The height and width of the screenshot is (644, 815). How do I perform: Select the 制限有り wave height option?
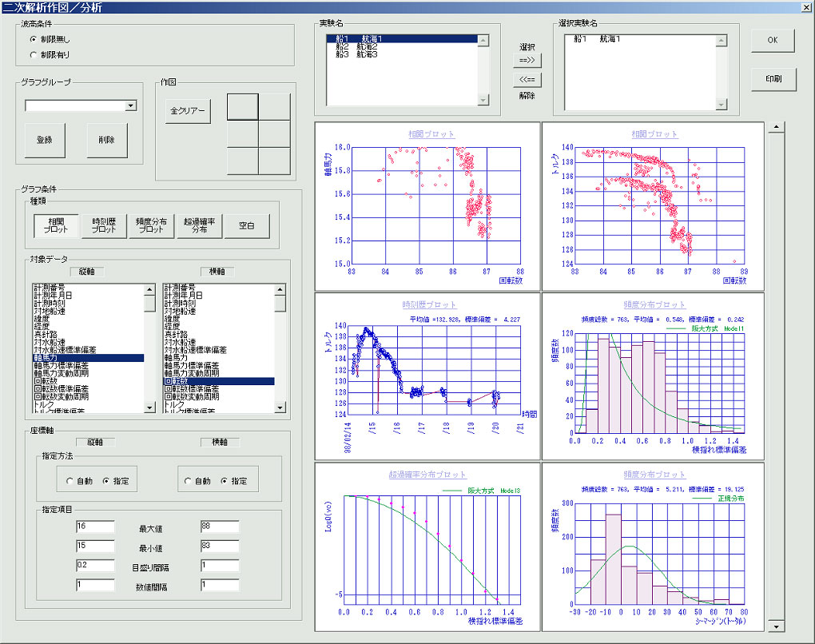pyautogui.click(x=34, y=55)
